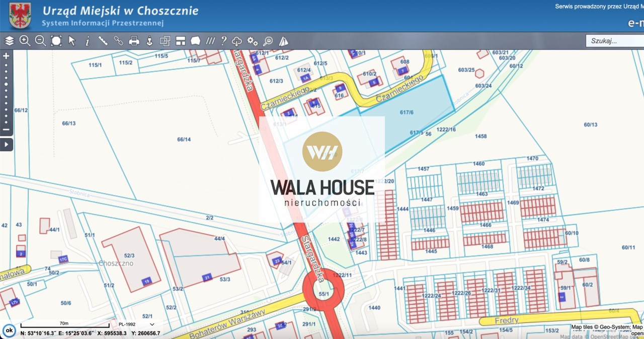Open the advanced search magnifier tool

click(x=268, y=41)
